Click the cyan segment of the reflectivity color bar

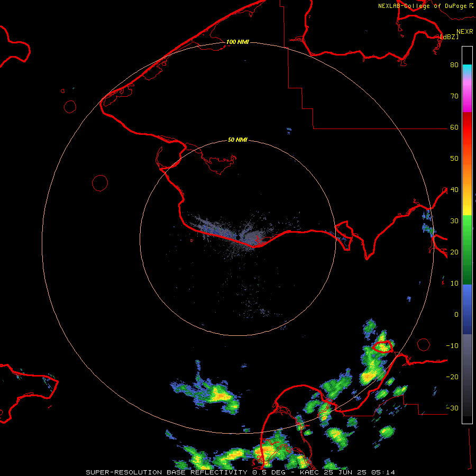tap(467, 70)
